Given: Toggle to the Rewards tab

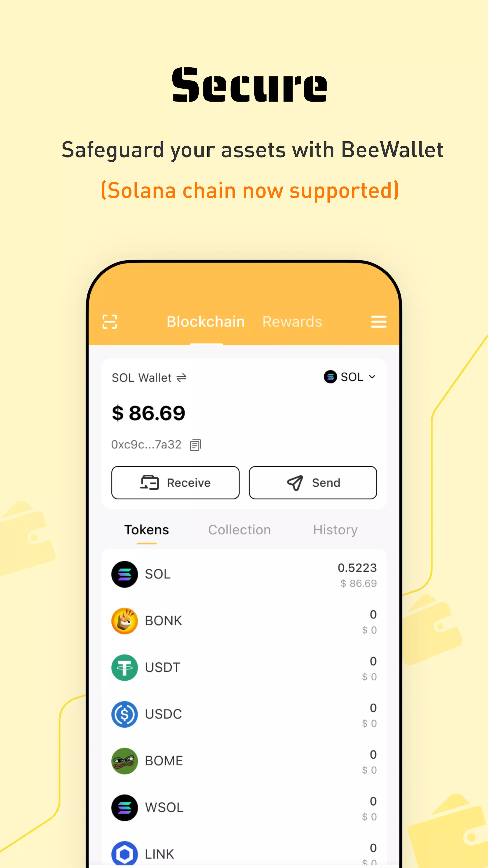Looking at the screenshot, I should pyautogui.click(x=292, y=321).
